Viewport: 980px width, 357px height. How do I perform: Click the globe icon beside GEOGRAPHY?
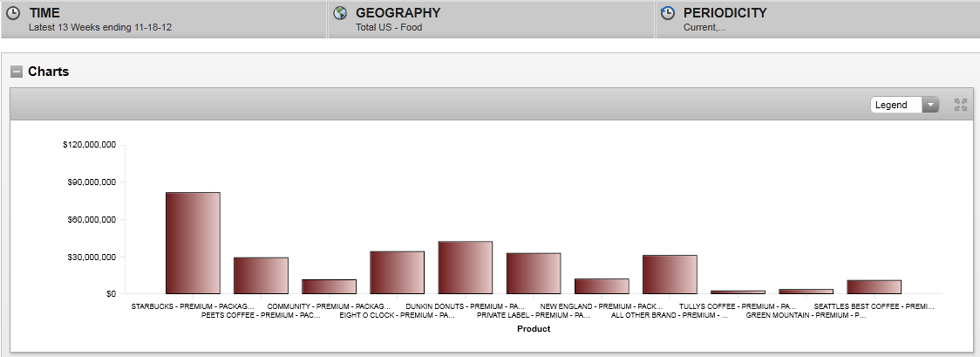(x=340, y=13)
